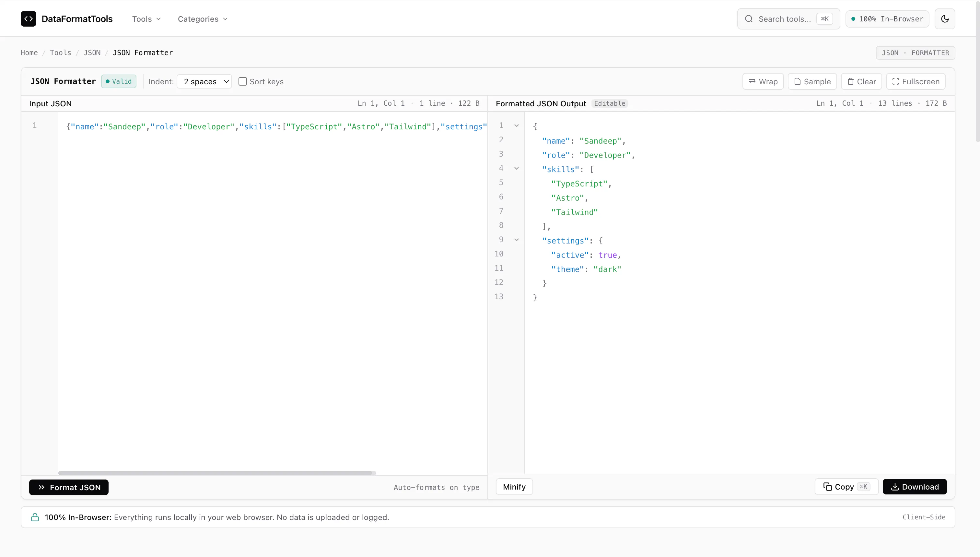Open the Categories menu
This screenshot has height=557, width=980.
click(203, 19)
